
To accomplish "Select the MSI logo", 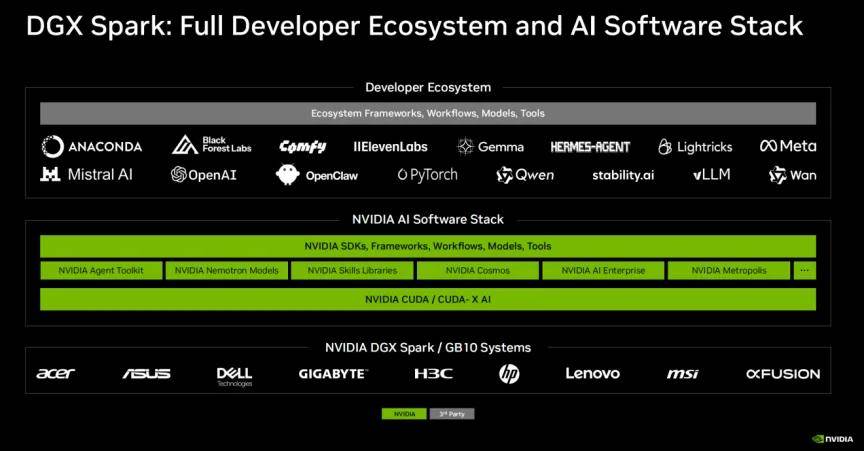I will [682, 374].
